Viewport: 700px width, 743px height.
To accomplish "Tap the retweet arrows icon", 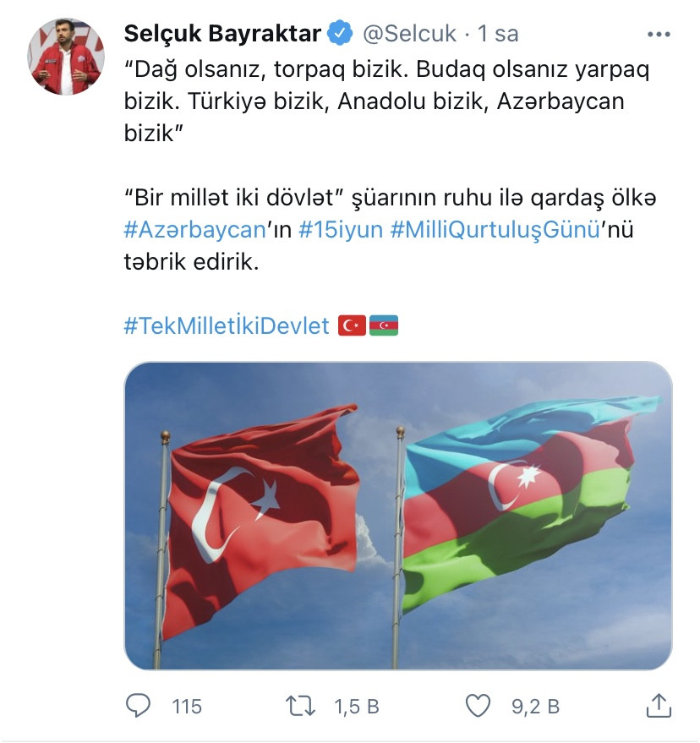I will coord(300,706).
